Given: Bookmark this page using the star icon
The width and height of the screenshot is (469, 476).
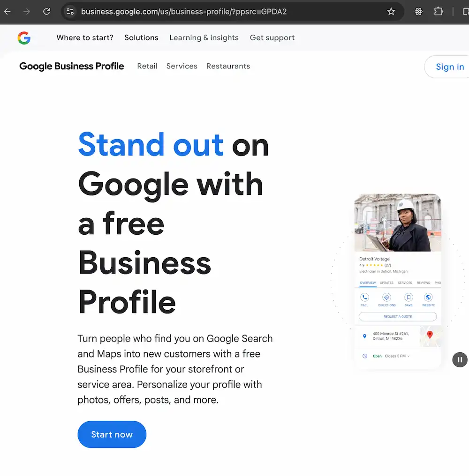Looking at the screenshot, I should pyautogui.click(x=391, y=11).
